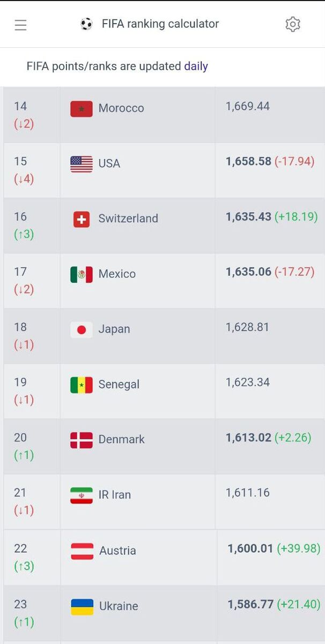325x644 pixels.
Task: Click the soccer ball app logo
Action: pyautogui.click(x=86, y=24)
